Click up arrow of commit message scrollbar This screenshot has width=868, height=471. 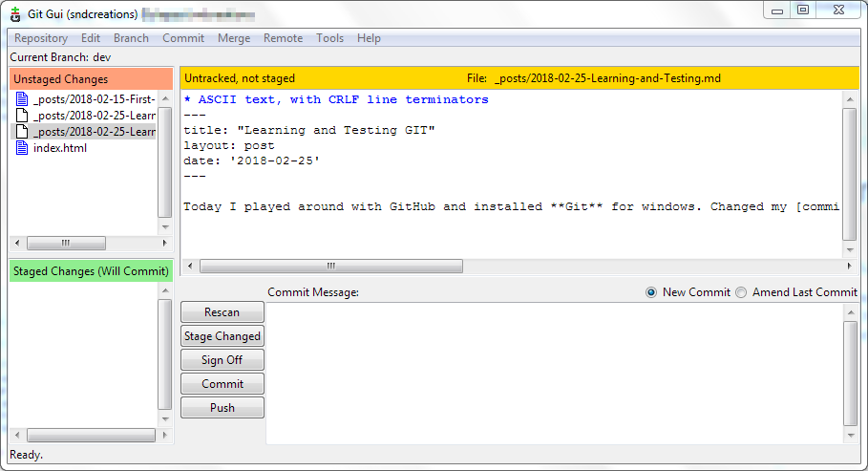851,312
